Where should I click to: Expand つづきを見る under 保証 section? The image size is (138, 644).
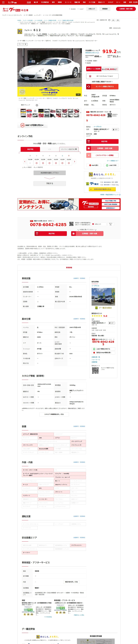[x=48, y=617]
